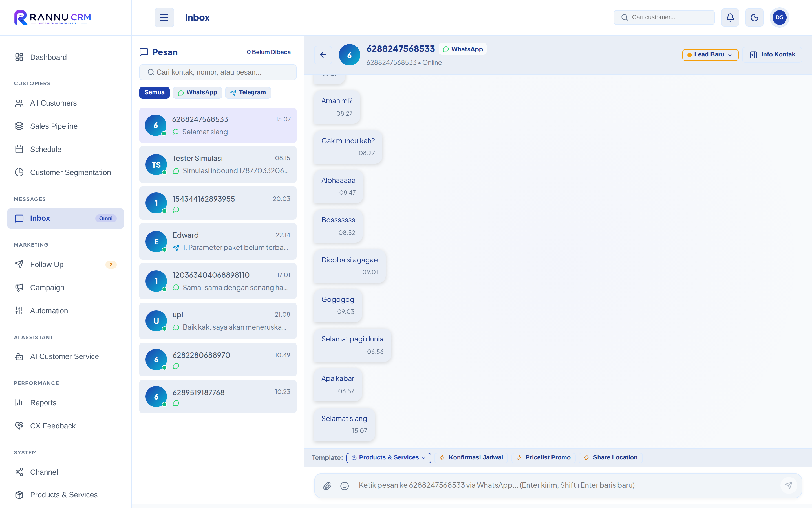Expand the Products & Services template dropdown
This screenshot has height=508, width=812.
[389, 457]
